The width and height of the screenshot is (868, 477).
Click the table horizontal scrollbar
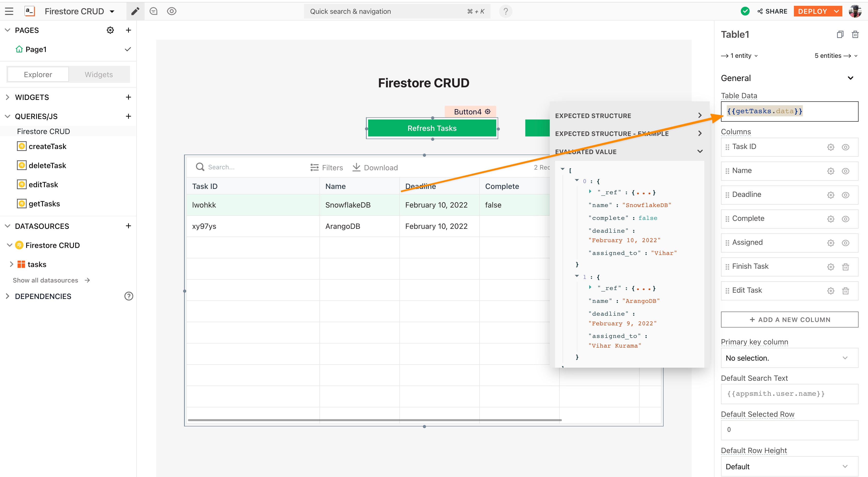click(x=374, y=420)
